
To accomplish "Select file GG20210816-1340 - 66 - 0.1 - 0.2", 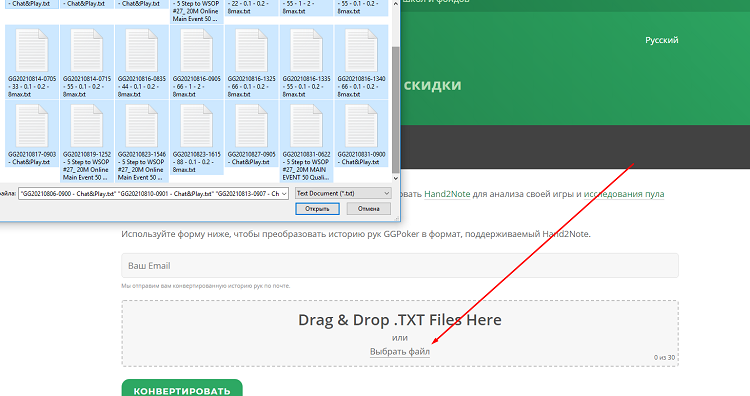I will pyautogui.click(x=362, y=62).
